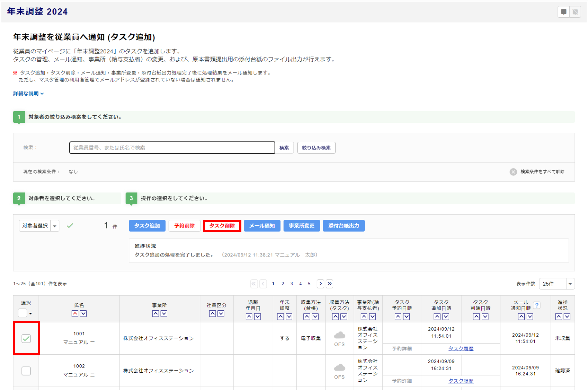This screenshot has height=390, width=588.
Task: Clear all search conditions via X icon
Action: click(x=513, y=172)
